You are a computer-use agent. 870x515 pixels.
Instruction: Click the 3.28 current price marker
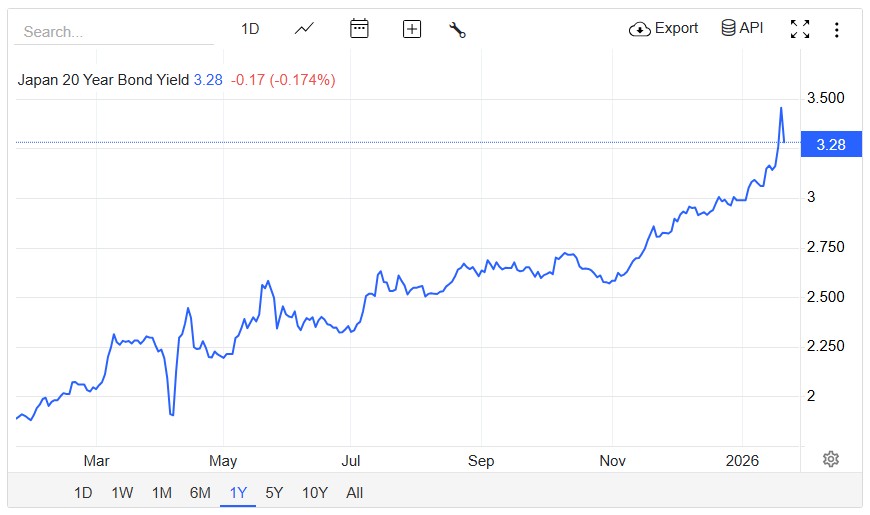[x=831, y=145]
